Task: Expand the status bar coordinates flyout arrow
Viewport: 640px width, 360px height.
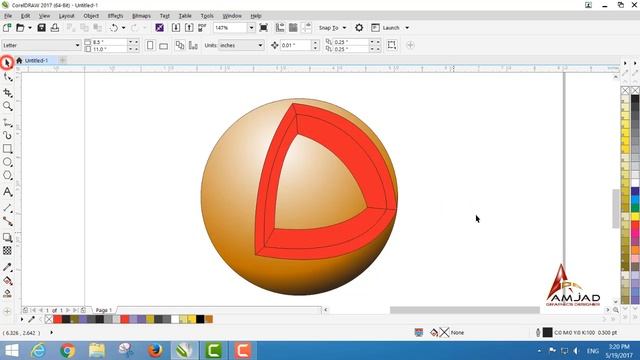Action: point(51,333)
